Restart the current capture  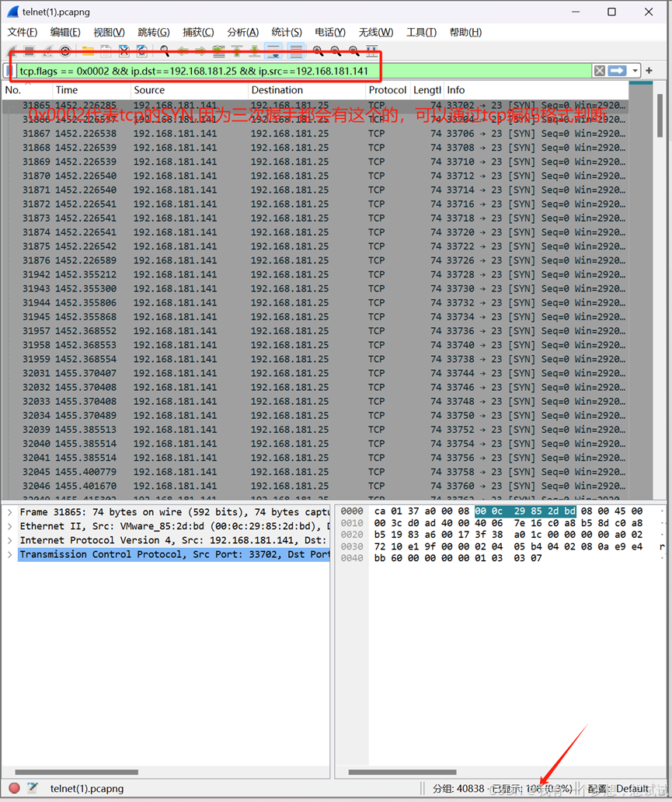tap(49, 51)
